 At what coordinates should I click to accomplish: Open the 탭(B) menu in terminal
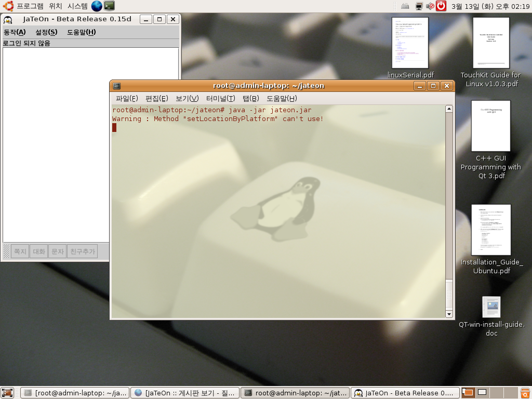251,98
